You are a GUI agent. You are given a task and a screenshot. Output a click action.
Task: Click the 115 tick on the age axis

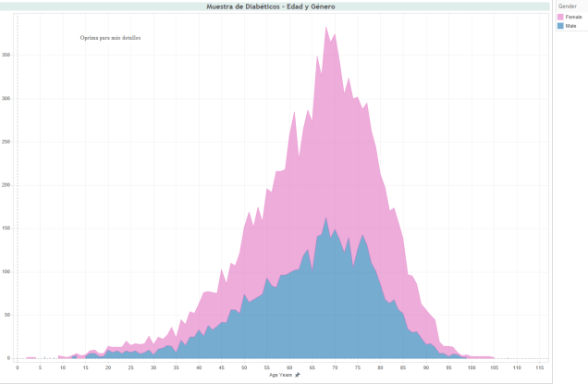point(539,367)
